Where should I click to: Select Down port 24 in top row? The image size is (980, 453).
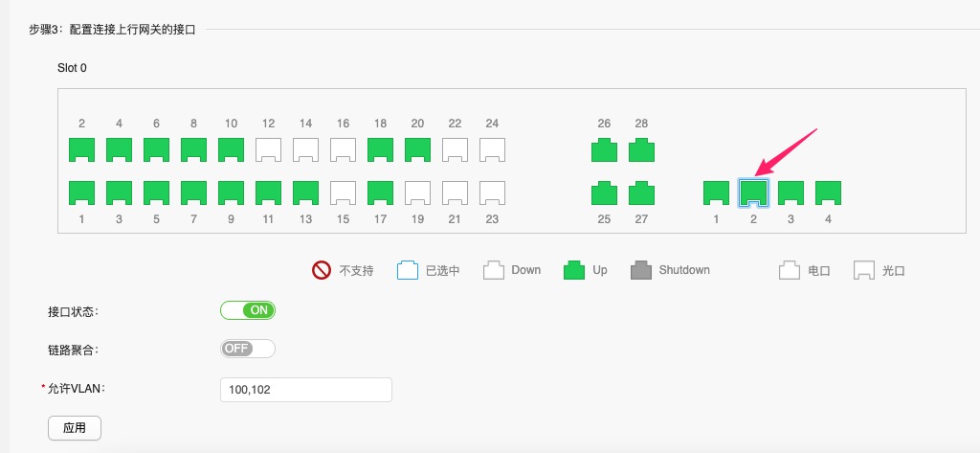[492, 149]
